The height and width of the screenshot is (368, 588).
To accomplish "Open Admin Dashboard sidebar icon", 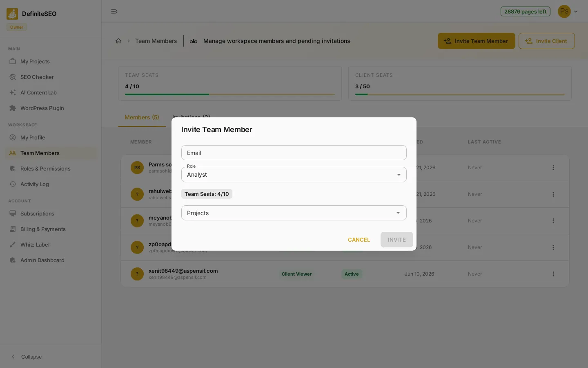I will (13, 260).
